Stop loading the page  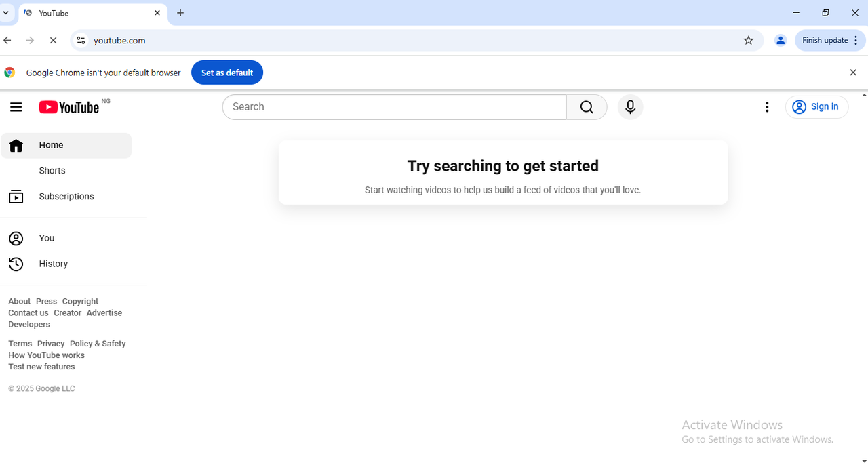pyautogui.click(x=53, y=41)
